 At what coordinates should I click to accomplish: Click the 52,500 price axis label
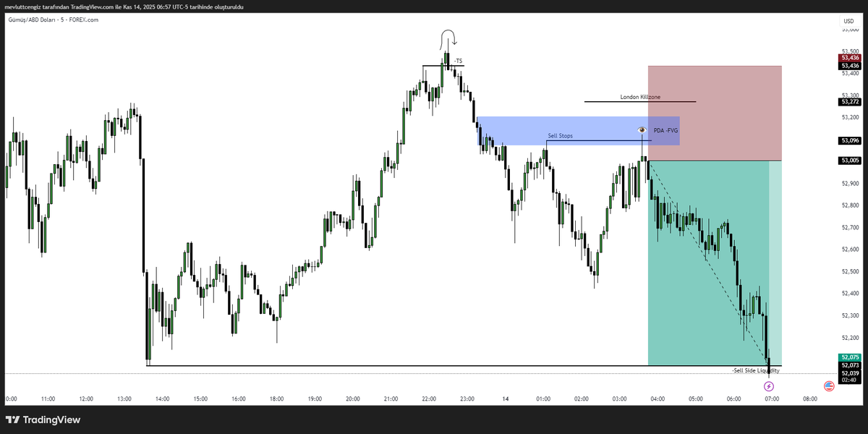coord(849,272)
